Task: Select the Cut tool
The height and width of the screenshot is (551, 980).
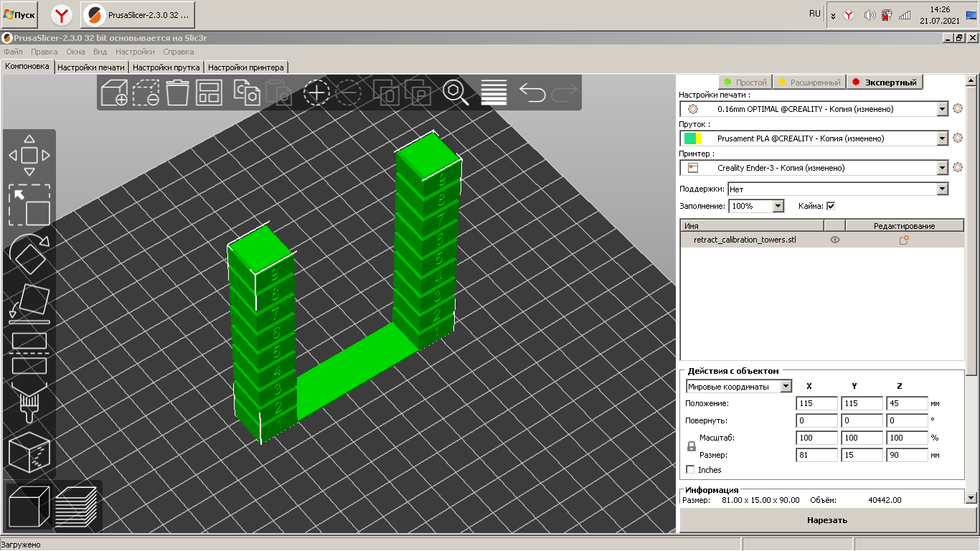Action: click(x=29, y=354)
